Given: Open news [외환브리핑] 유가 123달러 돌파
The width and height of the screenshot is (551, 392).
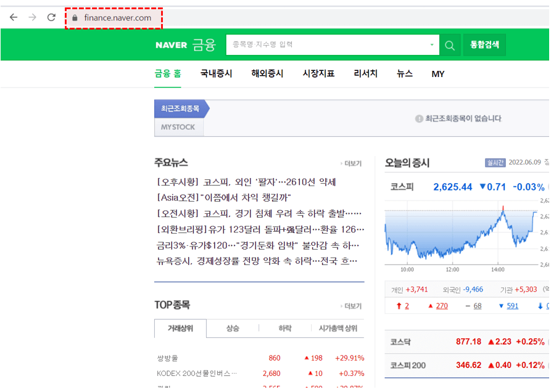Looking at the screenshot, I should [x=260, y=229].
